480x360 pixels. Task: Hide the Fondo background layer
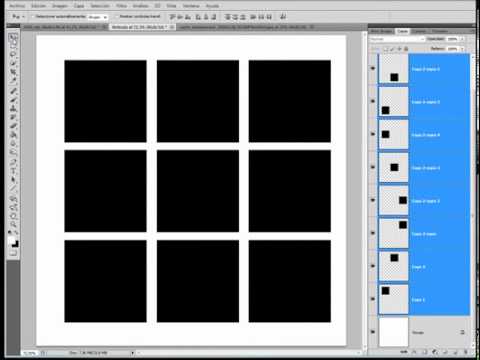click(x=373, y=332)
